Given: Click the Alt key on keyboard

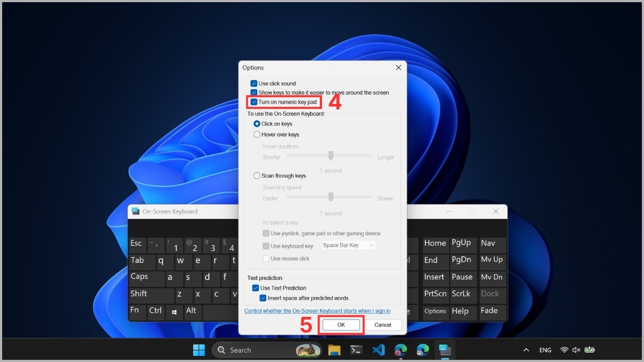Looking at the screenshot, I should (193, 312).
